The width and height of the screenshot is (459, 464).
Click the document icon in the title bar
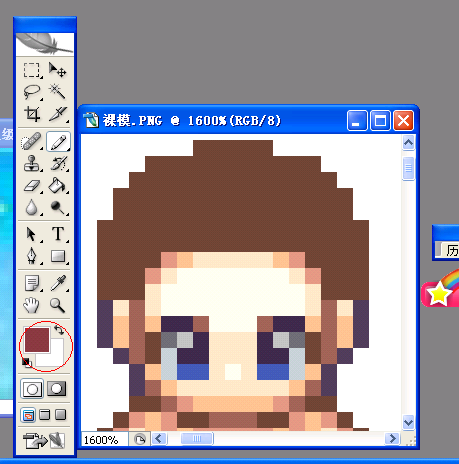pos(91,120)
